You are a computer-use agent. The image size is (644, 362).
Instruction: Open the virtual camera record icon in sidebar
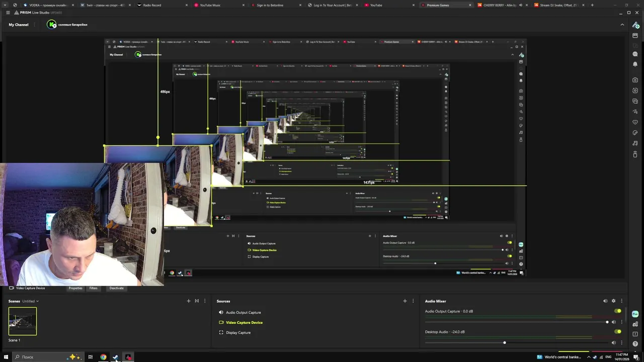[635, 90]
